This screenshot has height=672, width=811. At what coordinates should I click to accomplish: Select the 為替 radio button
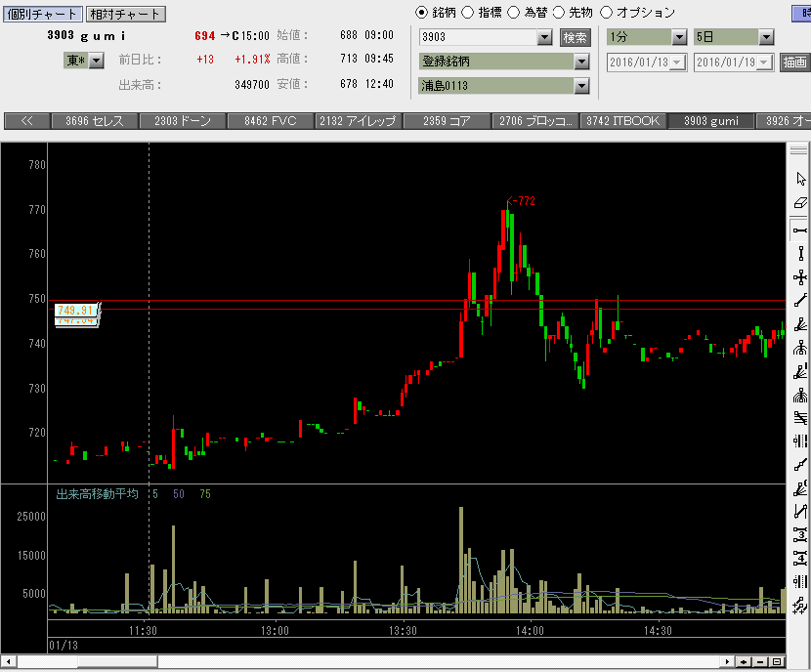[x=513, y=13]
